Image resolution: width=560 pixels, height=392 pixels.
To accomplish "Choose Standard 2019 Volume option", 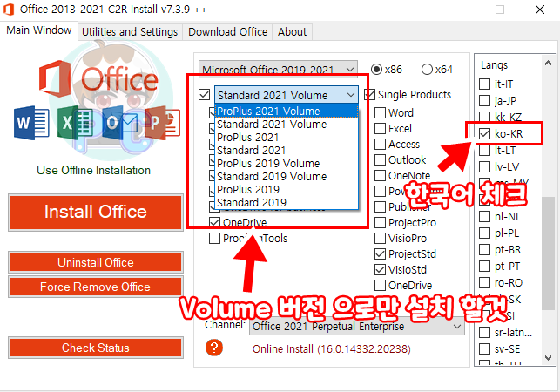I will click(x=287, y=177).
